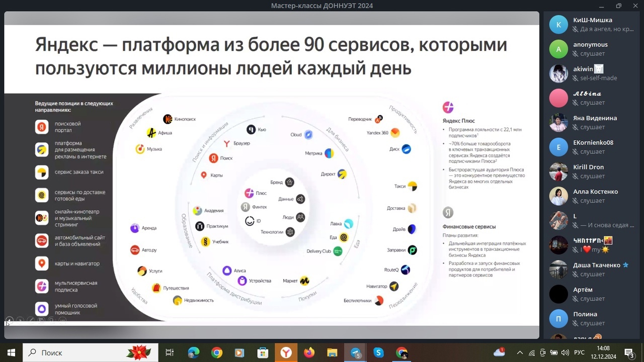
Task: Select the Афиша service icon
Action: pyautogui.click(x=151, y=133)
